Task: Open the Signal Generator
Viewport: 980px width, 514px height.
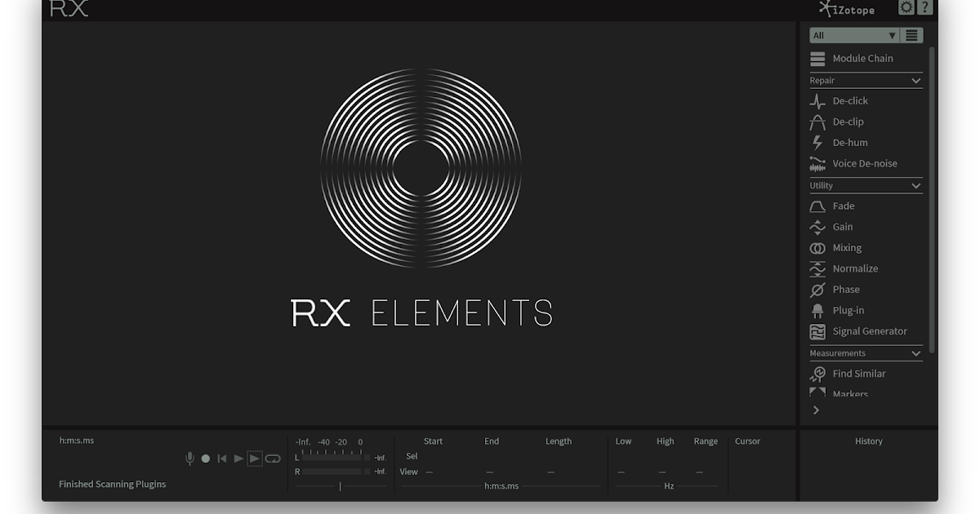Action: [x=858, y=332]
